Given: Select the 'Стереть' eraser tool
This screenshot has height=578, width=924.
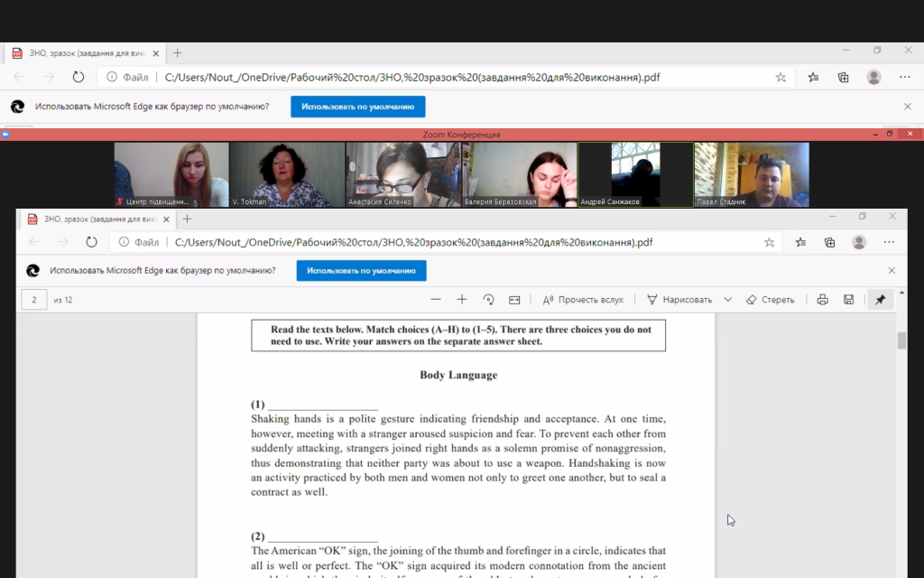Looking at the screenshot, I should pos(771,300).
